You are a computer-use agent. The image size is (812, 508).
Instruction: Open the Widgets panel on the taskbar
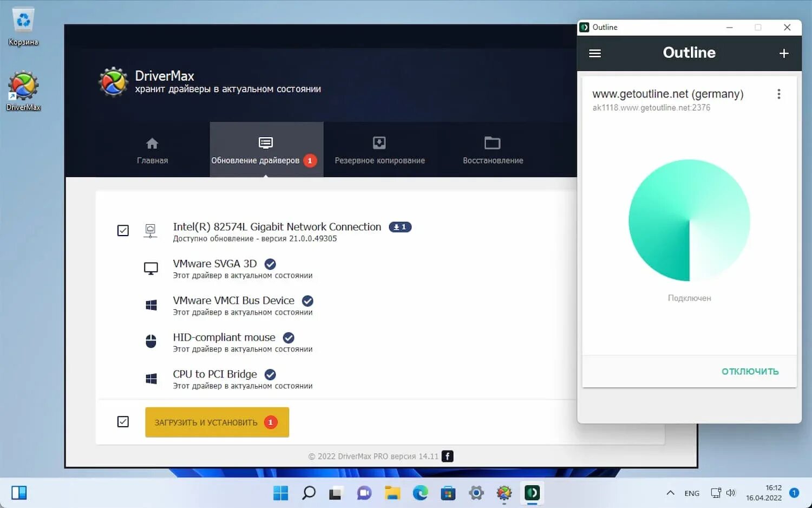19,493
